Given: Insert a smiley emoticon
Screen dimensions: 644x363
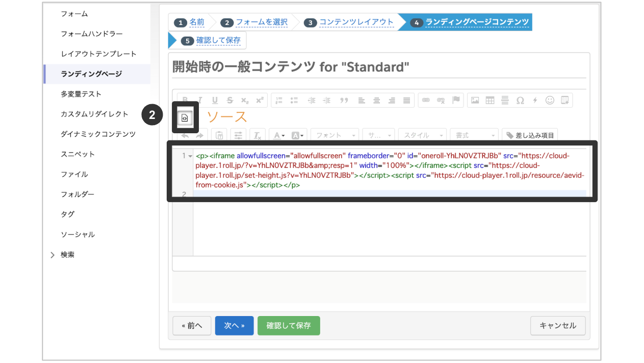Looking at the screenshot, I should (549, 100).
